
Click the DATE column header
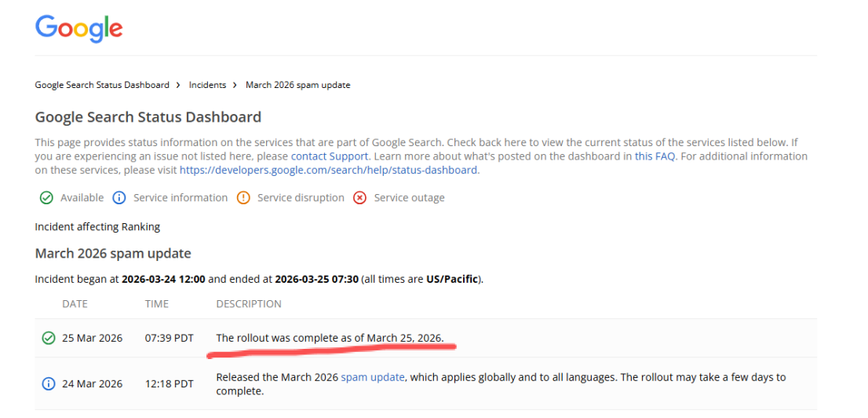pos(75,304)
